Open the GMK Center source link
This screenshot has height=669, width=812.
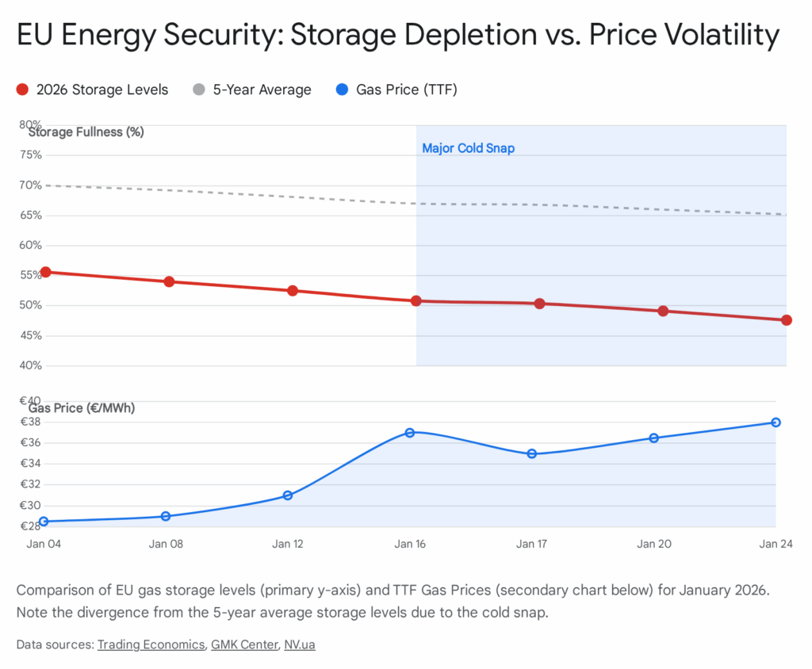click(x=244, y=644)
